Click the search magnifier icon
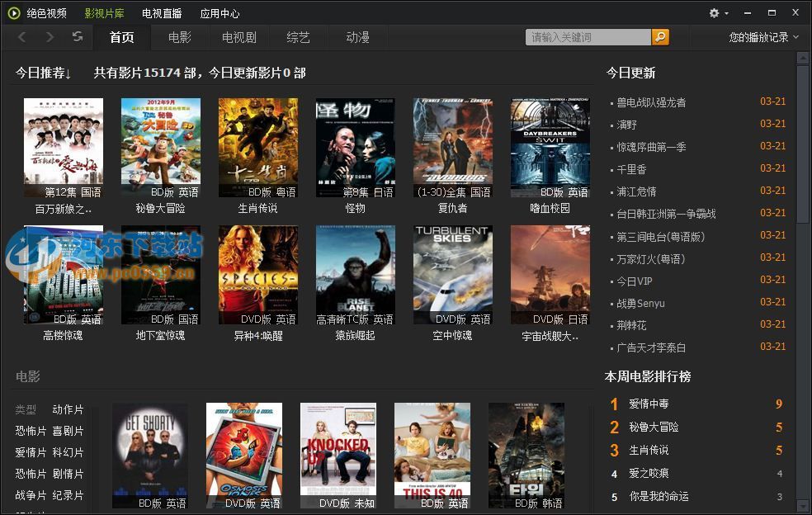The width and height of the screenshot is (812, 515). (659, 37)
